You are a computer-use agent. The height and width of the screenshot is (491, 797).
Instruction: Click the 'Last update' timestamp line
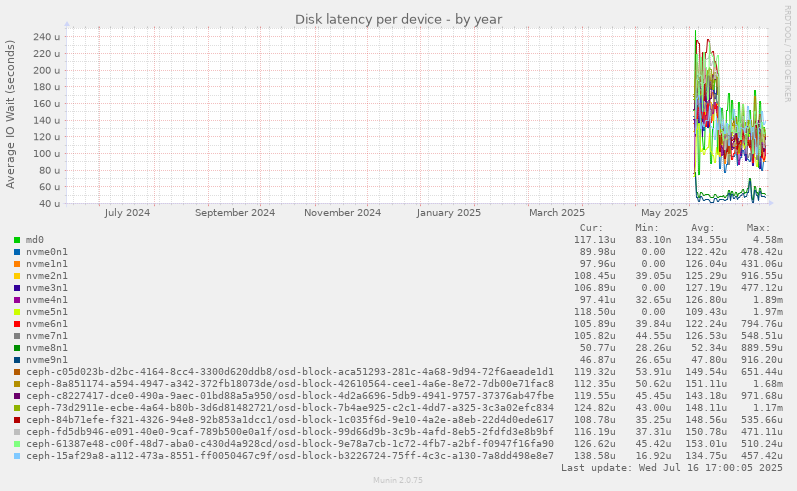pyautogui.click(x=672, y=468)
